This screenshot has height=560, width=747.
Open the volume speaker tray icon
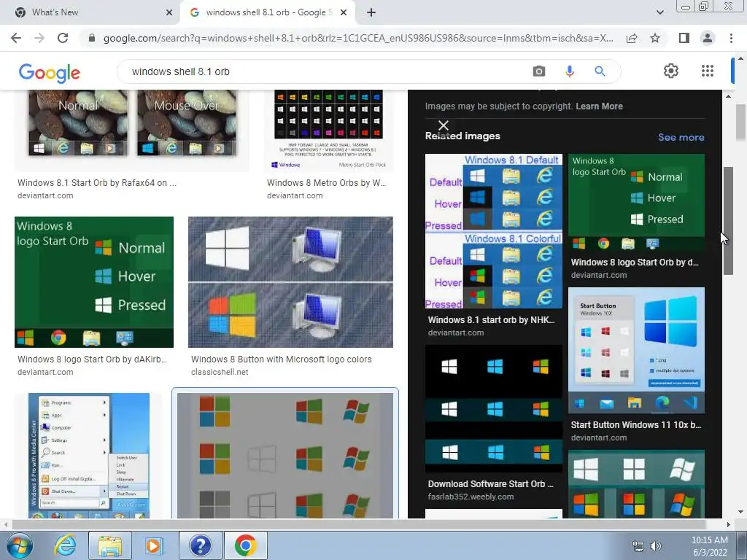coord(656,545)
